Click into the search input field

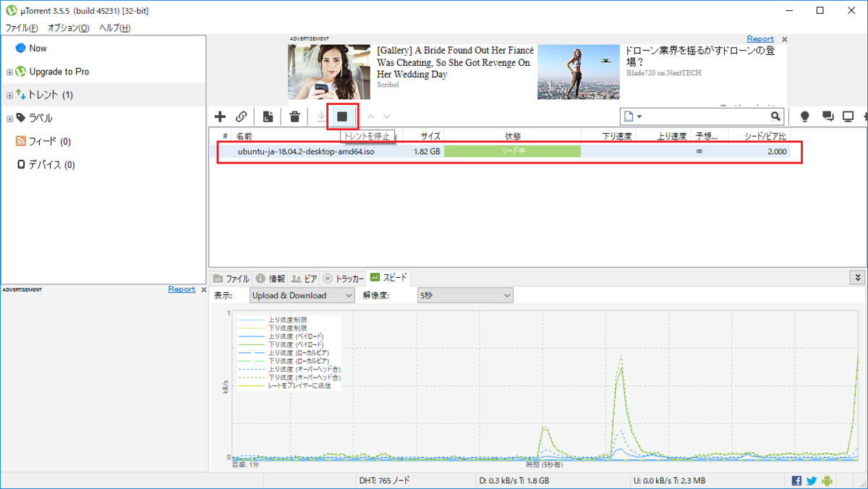705,116
